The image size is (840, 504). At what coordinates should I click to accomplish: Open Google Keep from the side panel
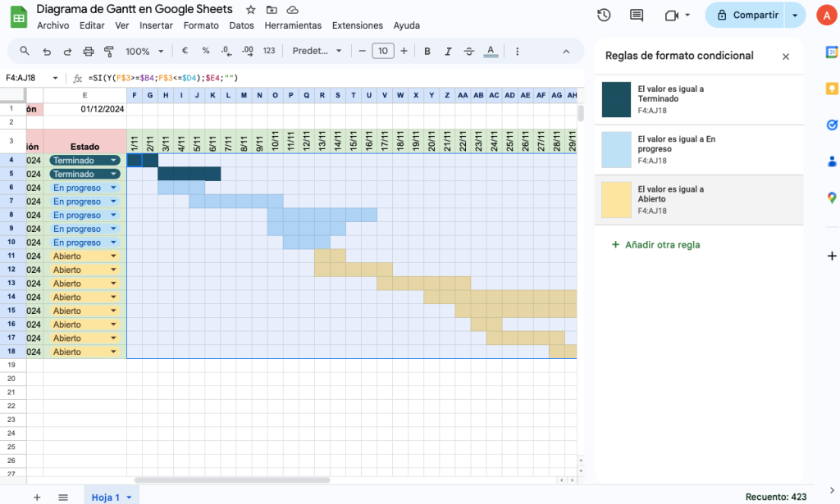831,89
